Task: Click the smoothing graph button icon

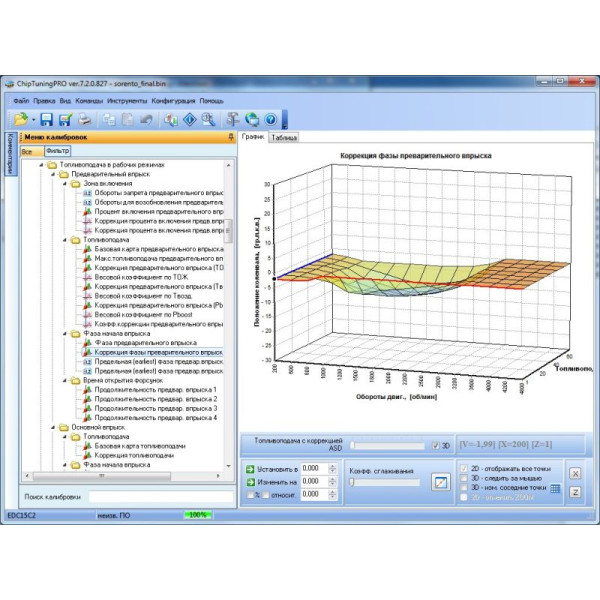Action: (441, 482)
